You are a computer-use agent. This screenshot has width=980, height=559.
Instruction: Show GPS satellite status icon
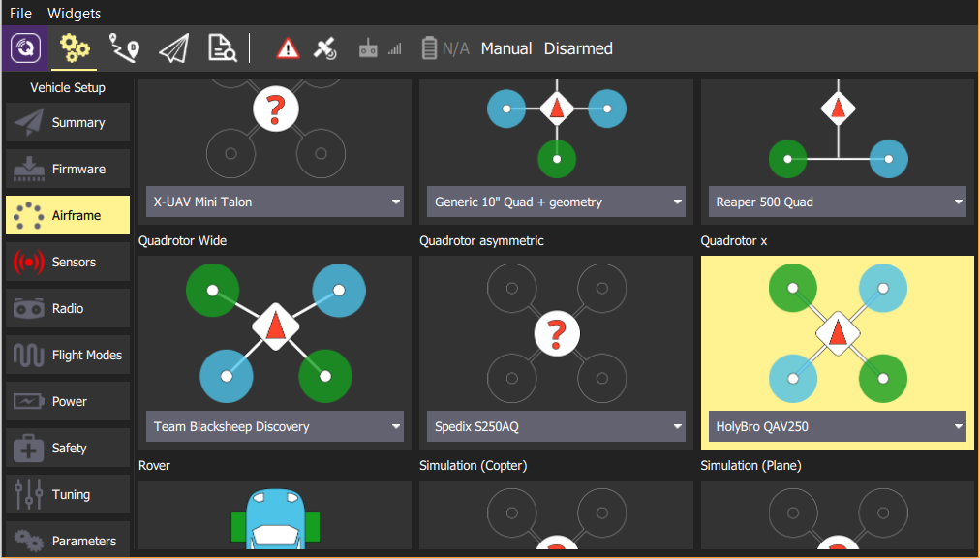pyautogui.click(x=325, y=48)
